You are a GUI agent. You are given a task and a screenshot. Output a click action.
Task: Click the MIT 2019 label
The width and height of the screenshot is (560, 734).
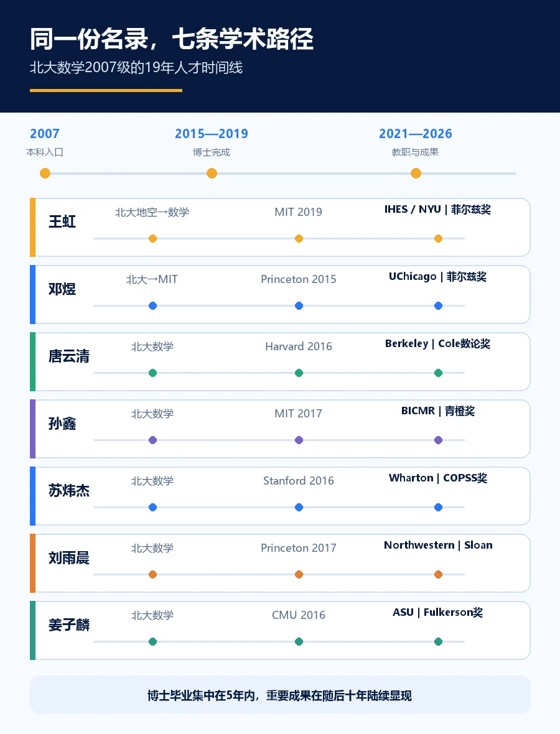(x=298, y=212)
